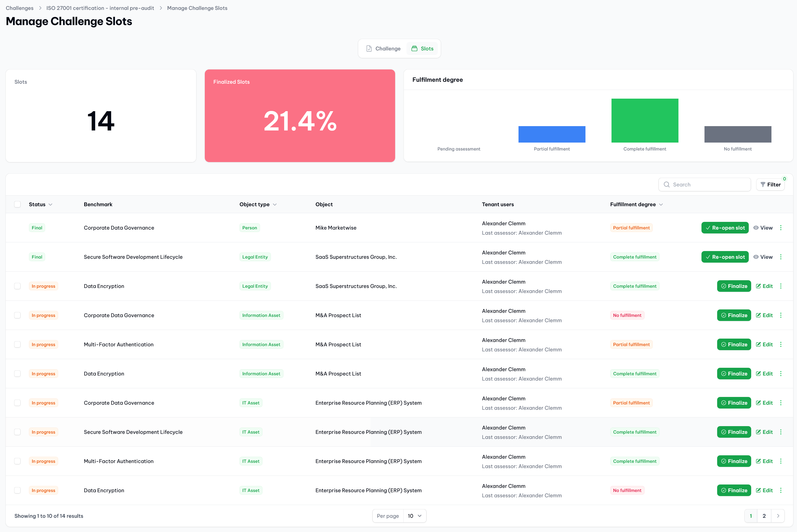Click page 1 pagination button
797x532 pixels.
point(751,516)
